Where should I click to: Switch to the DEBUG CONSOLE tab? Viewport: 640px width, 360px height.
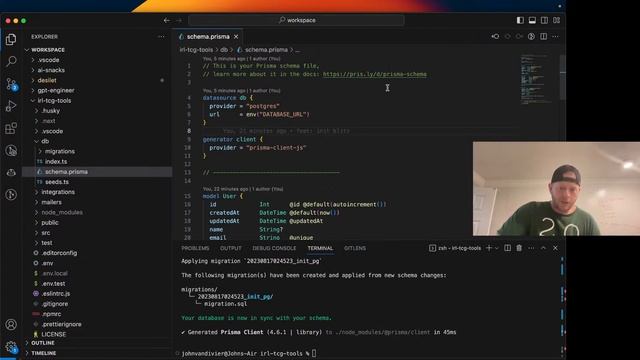point(274,248)
